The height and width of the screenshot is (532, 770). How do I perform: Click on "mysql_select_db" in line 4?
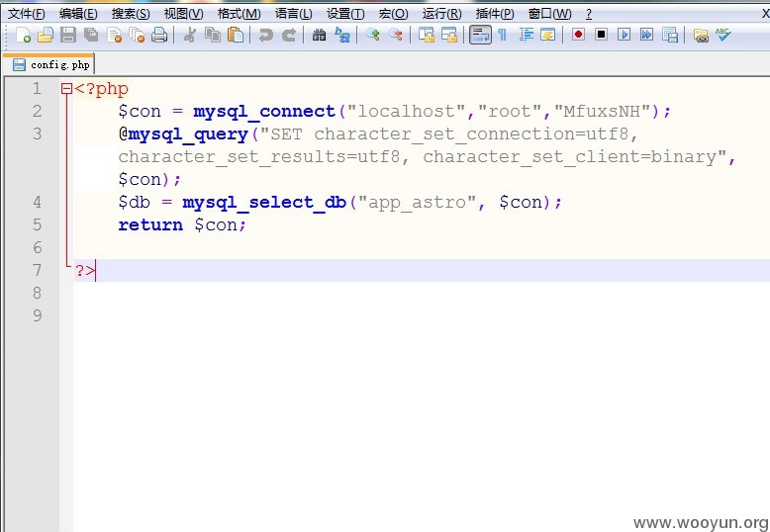264,202
